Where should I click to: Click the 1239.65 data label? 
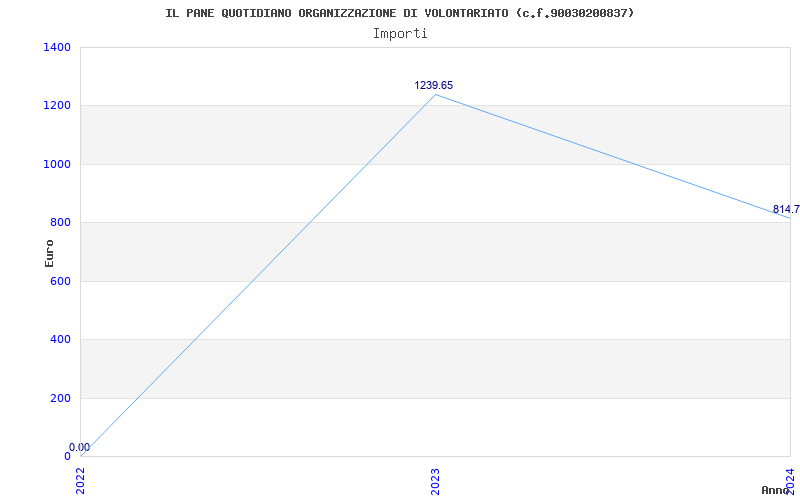434,85
